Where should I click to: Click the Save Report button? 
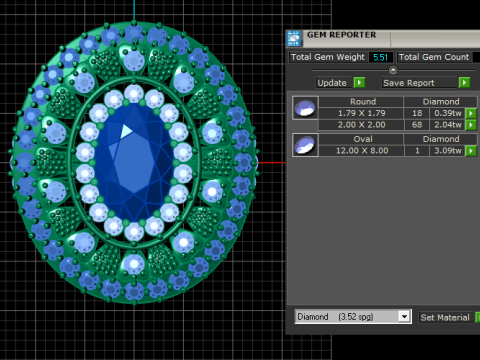(409, 83)
